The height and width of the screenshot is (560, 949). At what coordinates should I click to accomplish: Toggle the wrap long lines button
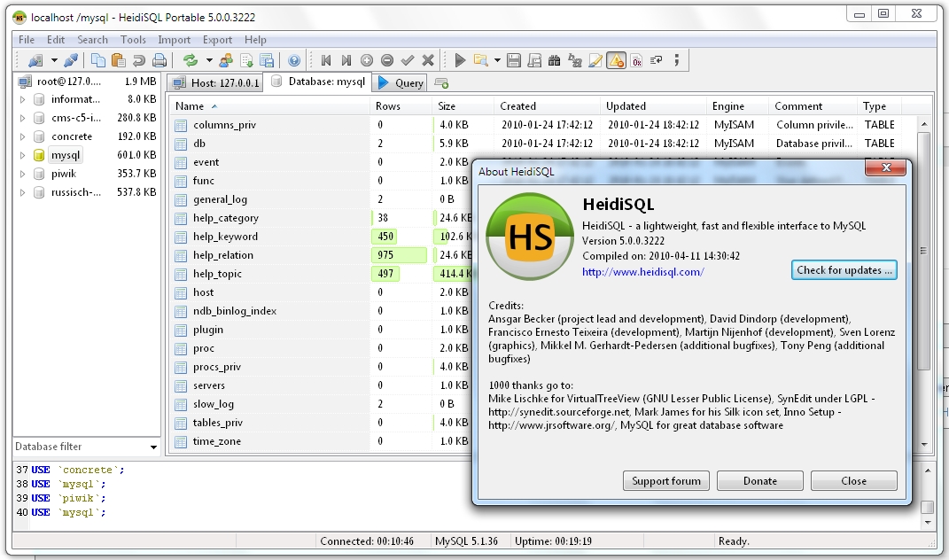657,60
